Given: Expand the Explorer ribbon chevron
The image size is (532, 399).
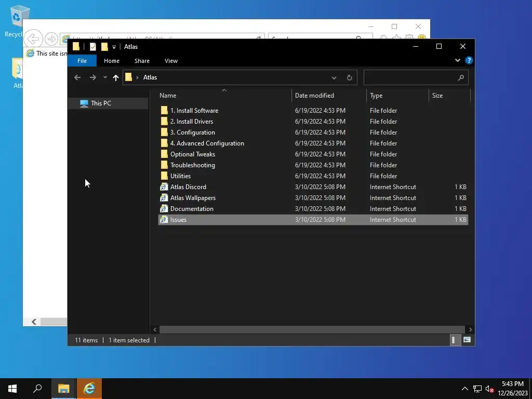Looking at the screenshot, I should [457, 60].
